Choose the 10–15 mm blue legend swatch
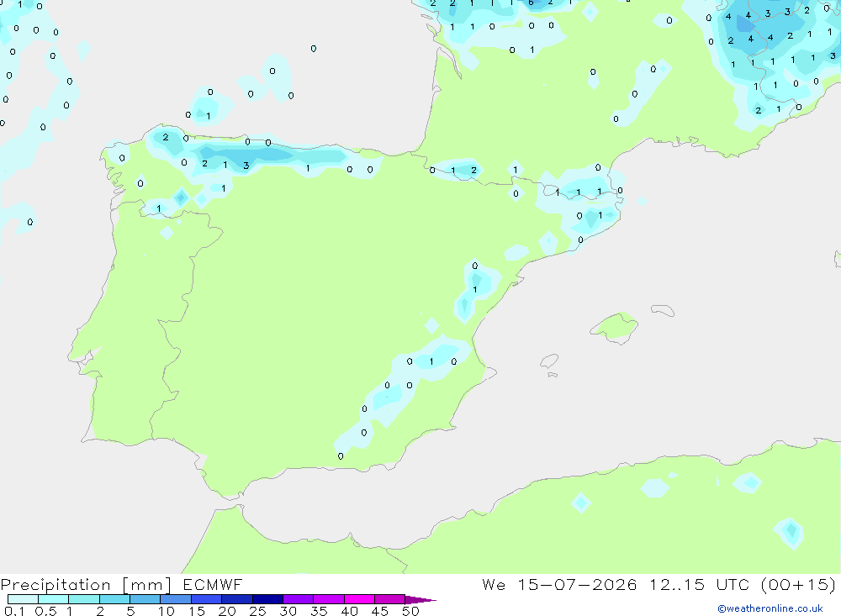841x616 pixels. click(176, 599)
